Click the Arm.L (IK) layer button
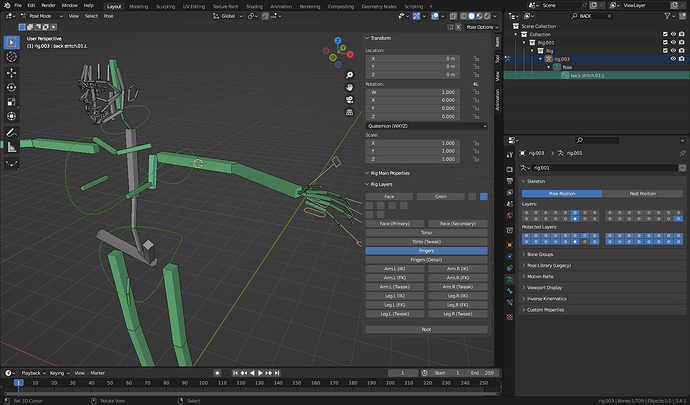The image size is (690, 405). [x=395, y=269]
